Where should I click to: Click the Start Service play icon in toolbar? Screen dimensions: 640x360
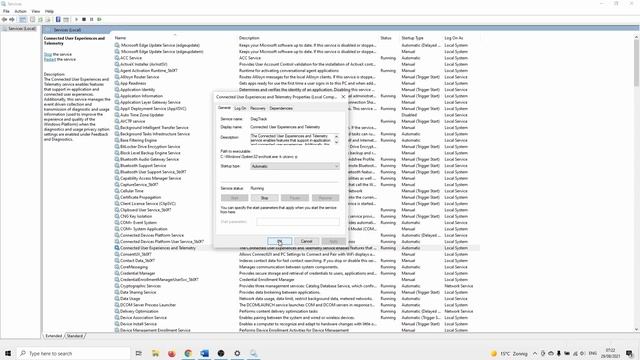click(x=76, y=20)
